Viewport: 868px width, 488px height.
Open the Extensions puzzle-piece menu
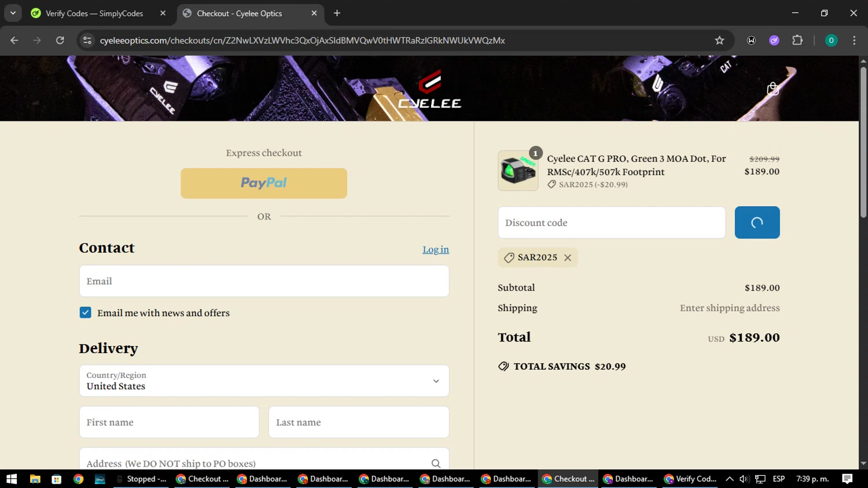(x=797, y=40)
